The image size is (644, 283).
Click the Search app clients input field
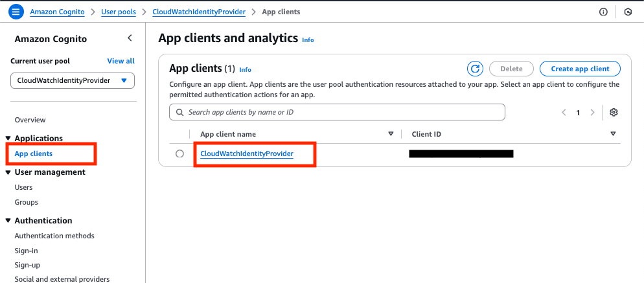coord(337,112)
